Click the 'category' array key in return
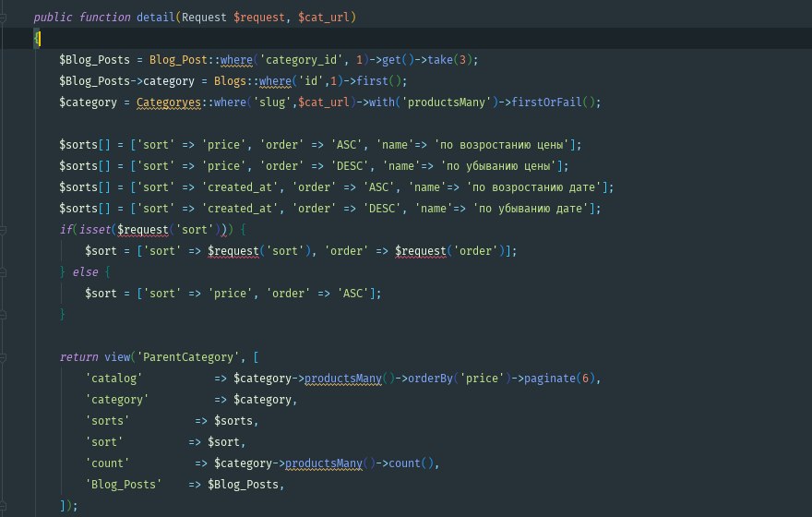 [117, 400]
